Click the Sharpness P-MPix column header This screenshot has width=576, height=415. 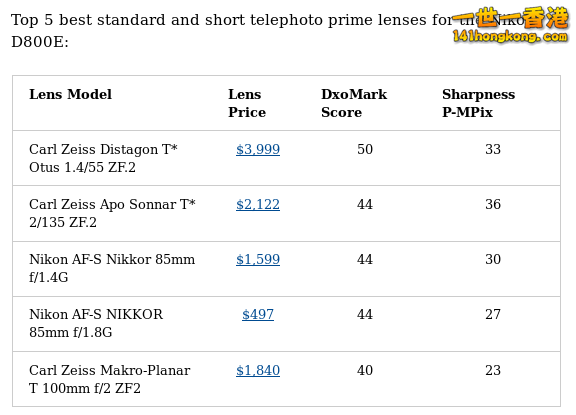click(x=479, y=103)
